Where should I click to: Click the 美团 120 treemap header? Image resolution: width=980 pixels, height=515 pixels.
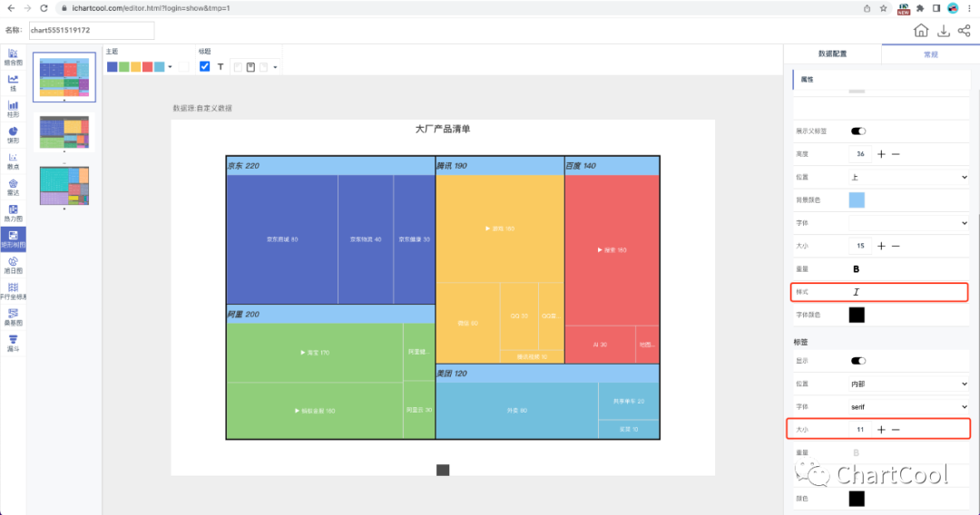coord(547,374)
